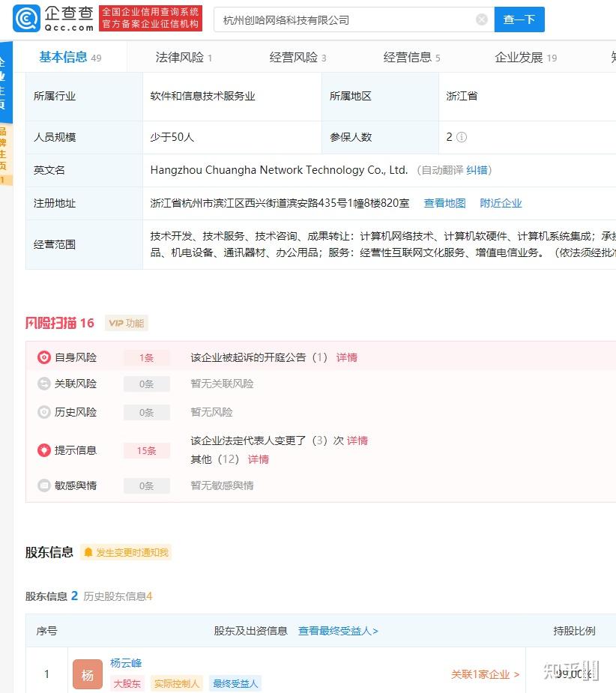Click the 最终受益人 tag
This screenshot has width=616, height=693.
[235, 684]
